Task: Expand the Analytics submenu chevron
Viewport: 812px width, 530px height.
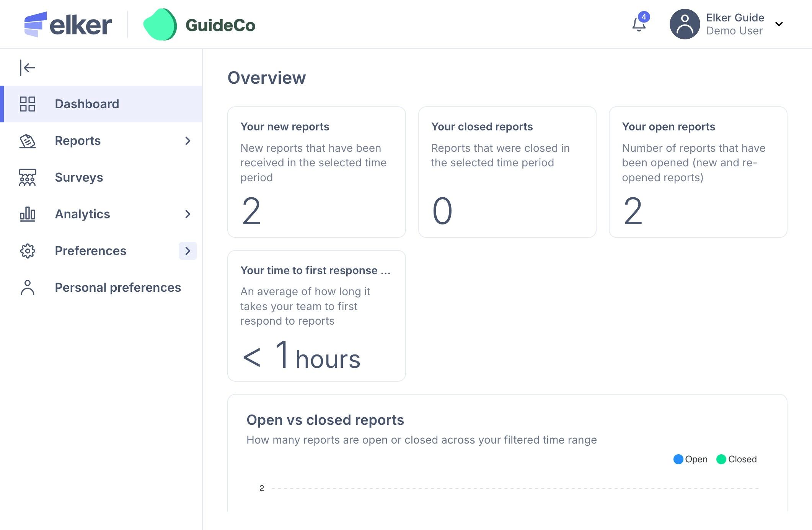Action: [188, 214]
